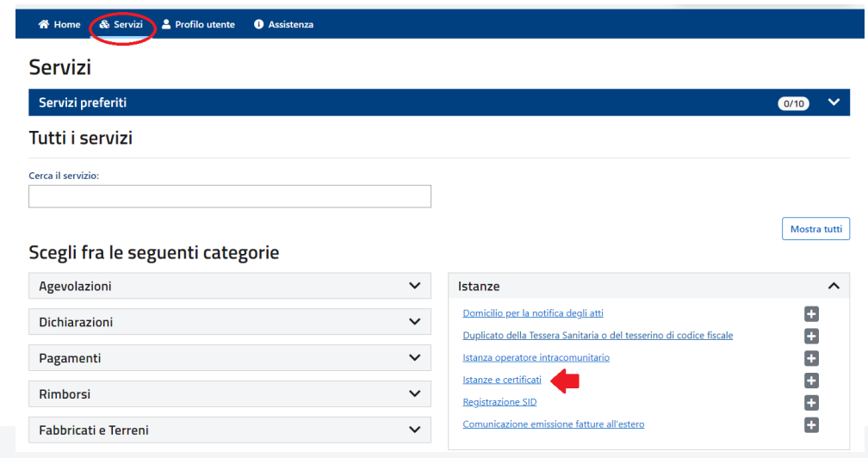Add Domicilio per la notifica to favorites

click(x=811, y=314)
